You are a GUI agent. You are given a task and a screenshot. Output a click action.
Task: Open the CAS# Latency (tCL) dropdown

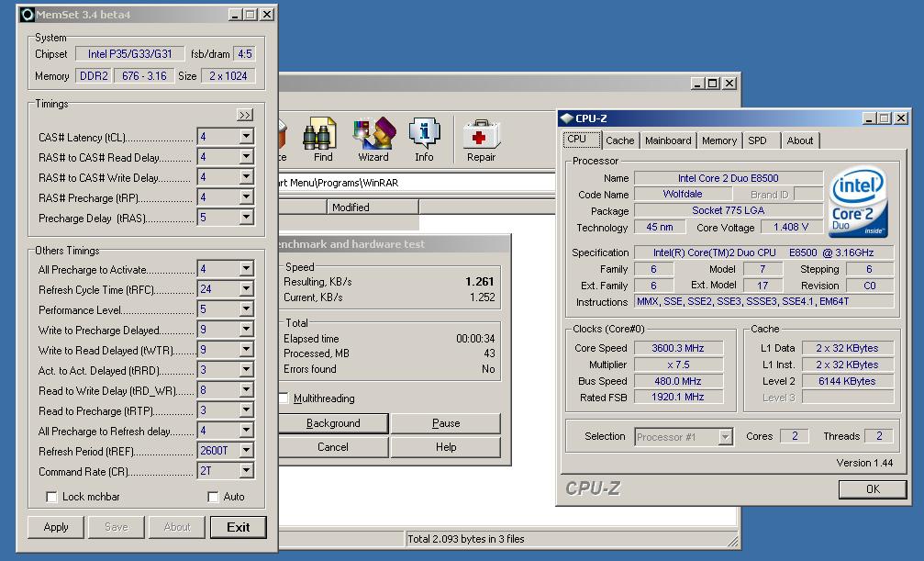[x=246, y=137]
